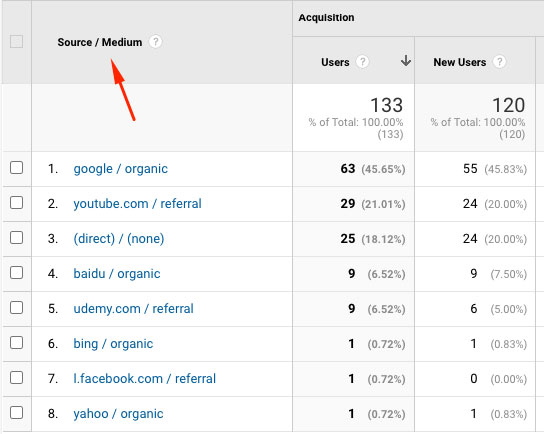Sort by Users column header
The height and width of the screenshot is (434, 544).
click(335, 62)
